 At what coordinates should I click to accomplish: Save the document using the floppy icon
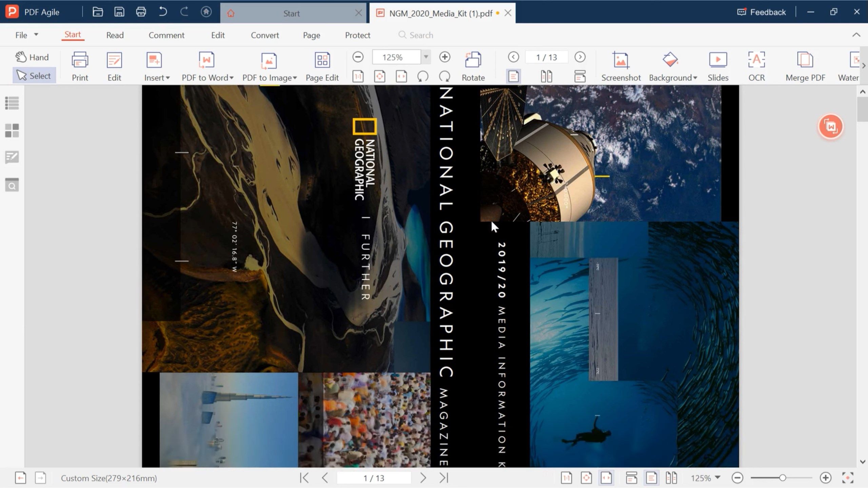tap(119, 12)
